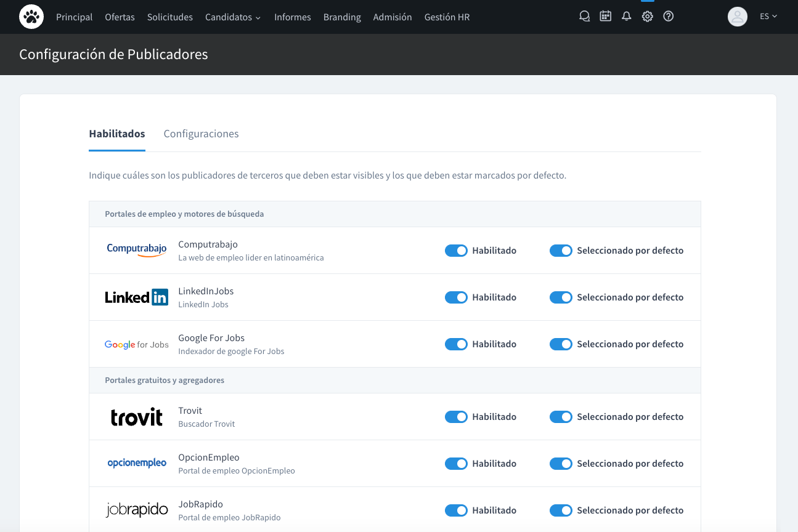Open the chat messages icon
The image size is (798, 532).
(584, 17)
